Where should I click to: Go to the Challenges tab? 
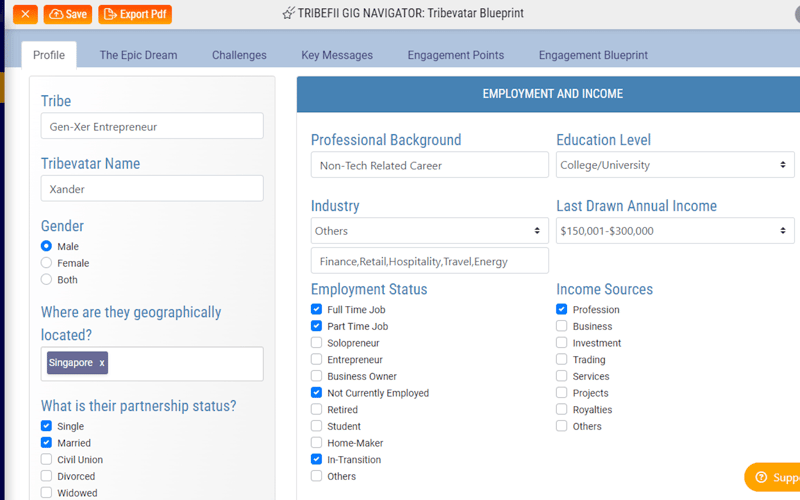point(239,55)
